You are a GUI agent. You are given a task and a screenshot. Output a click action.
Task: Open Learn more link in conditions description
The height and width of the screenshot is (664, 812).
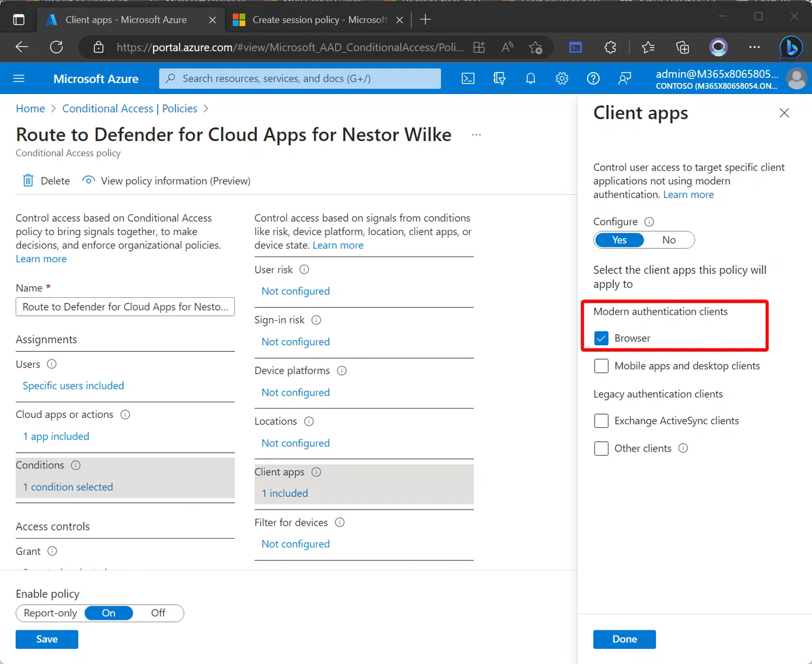point(338,246)
